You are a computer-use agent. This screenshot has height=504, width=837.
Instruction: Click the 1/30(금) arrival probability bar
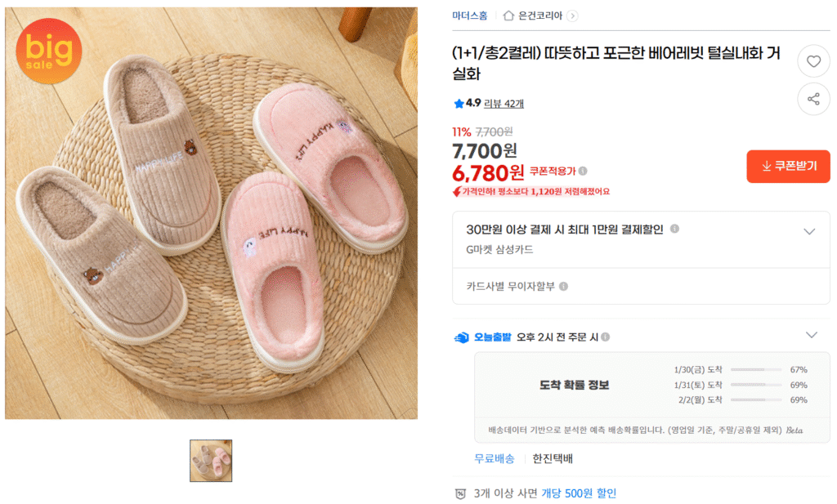click(x=757, y=370)
